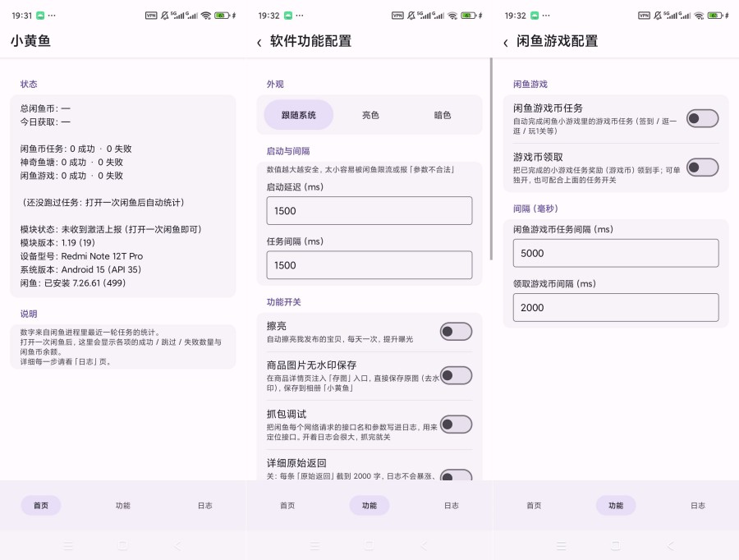Turn on 抓包调试 switch
Image resolution: width=739 pixels, height=560 pixels.
click(x=456, y=425)
